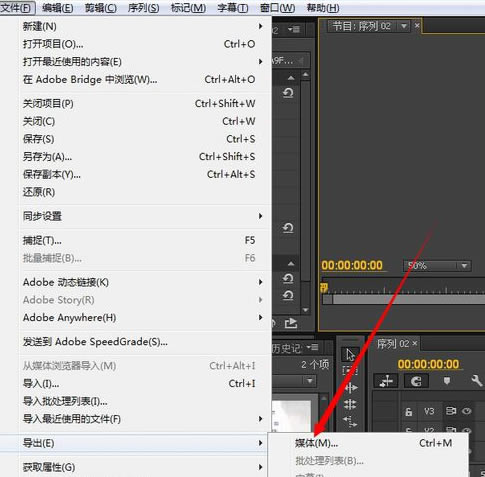Select the Rolling Edit tool
Image resolution: width=485 pixels, height=477 pixels.
coord(350,404)
